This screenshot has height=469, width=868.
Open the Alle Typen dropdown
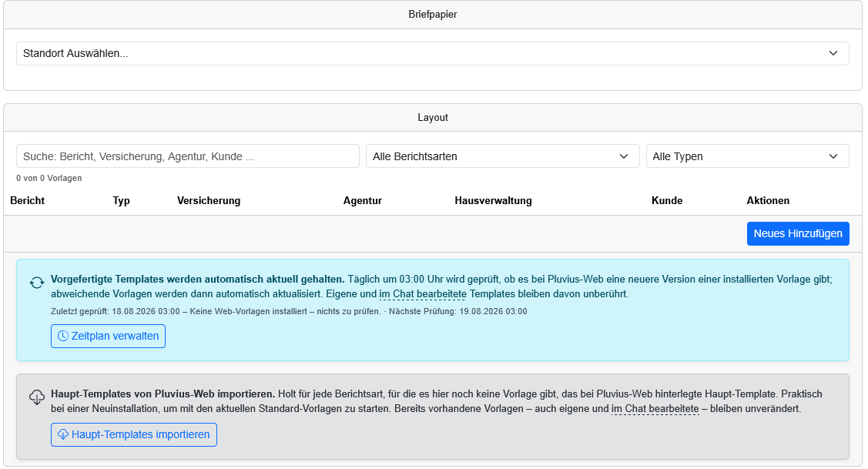(x=747, y=156)
